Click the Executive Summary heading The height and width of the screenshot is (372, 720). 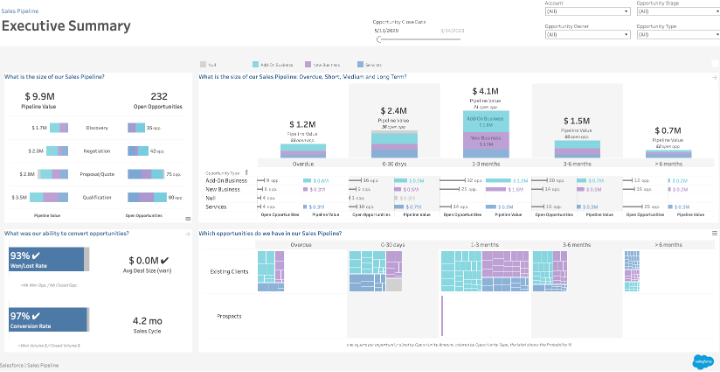(x=66, y=26)
